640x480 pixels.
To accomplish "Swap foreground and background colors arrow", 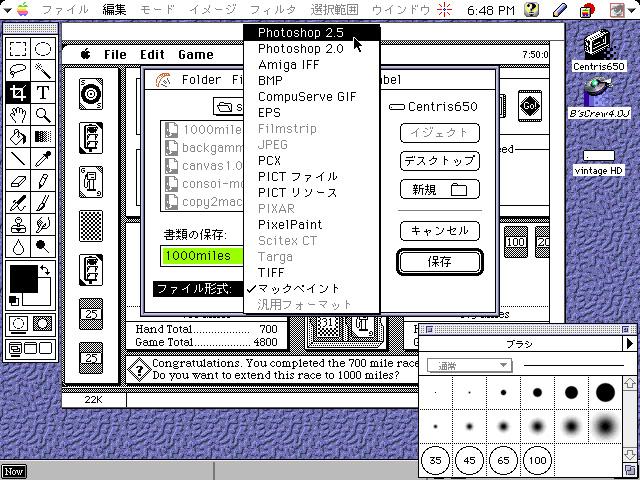I will 45,271.
